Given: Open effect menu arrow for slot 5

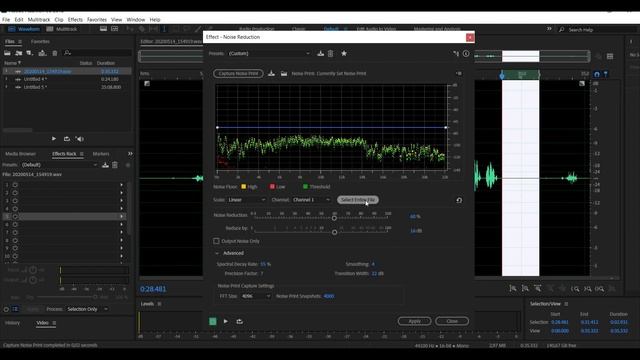Looking at the screenshot, I should [122, 216].
